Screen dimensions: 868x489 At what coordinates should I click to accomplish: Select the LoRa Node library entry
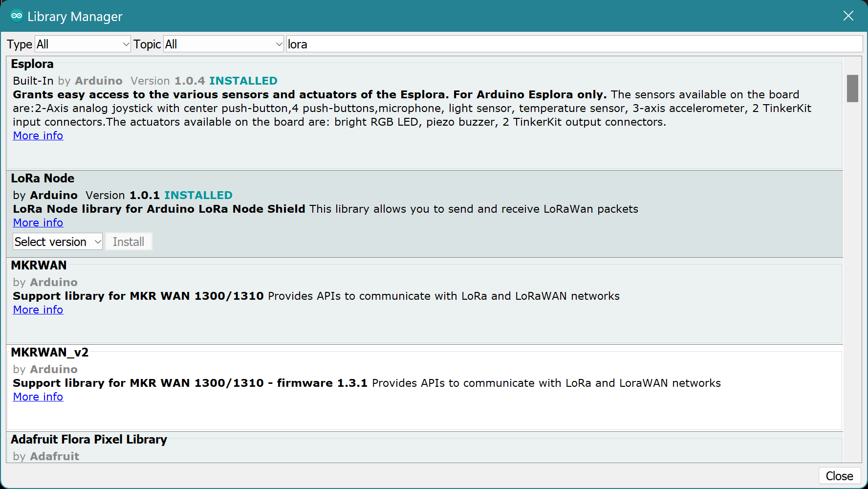pyautogui.click(x=43, y=178)
